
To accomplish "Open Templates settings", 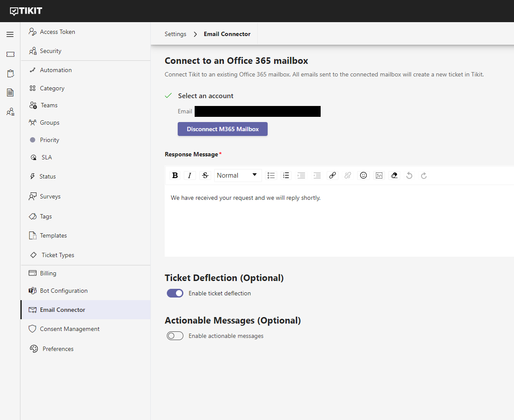I will click(85, 235).
